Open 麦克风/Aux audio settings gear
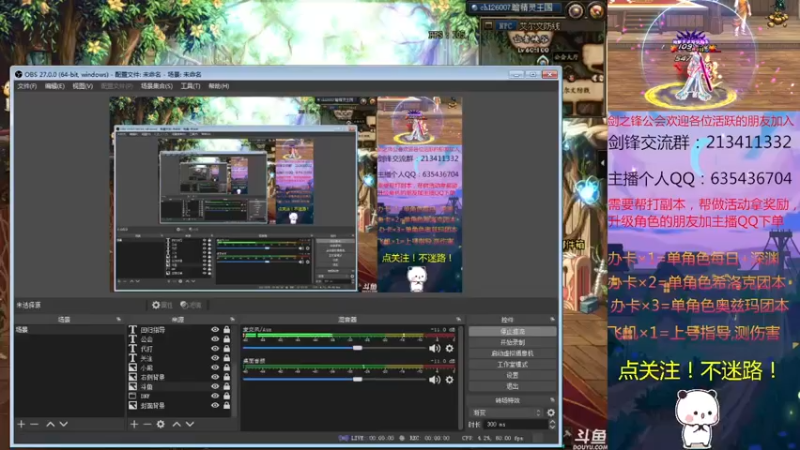Image resolution: width=800 pixels, height=450 pixels. (x=449, y=348)
